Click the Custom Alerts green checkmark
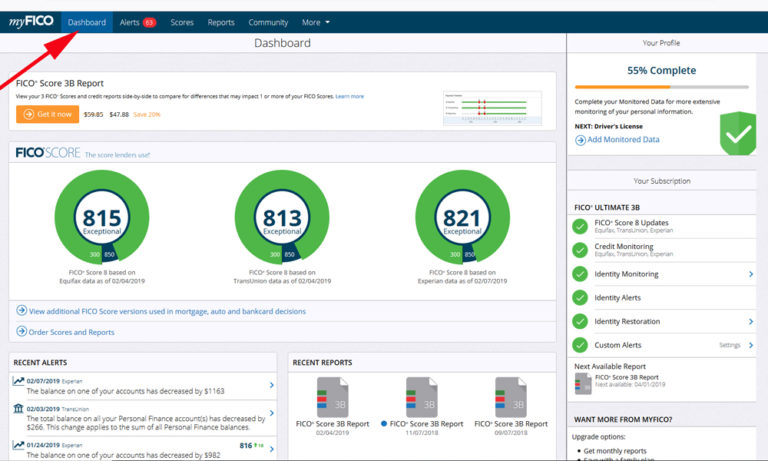 (x=580, y=345)
